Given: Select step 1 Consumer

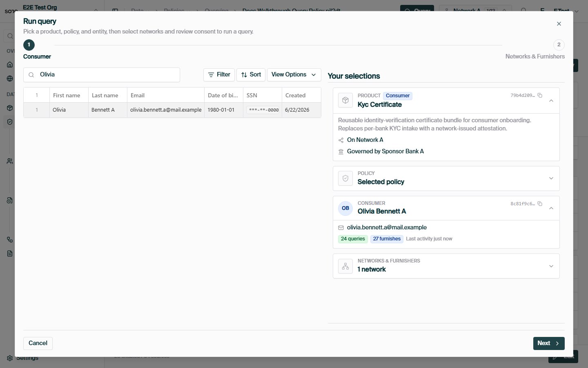Looking at the screenshot, I should [x=29, y=45].
